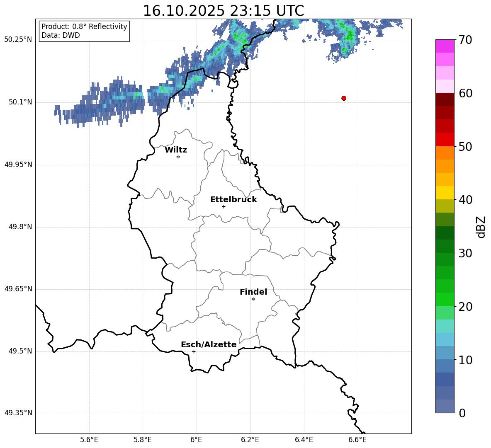The image size is (491, 448).
Task: Click the 49.95°N latitude label
Action: click(x=18, y=165)
